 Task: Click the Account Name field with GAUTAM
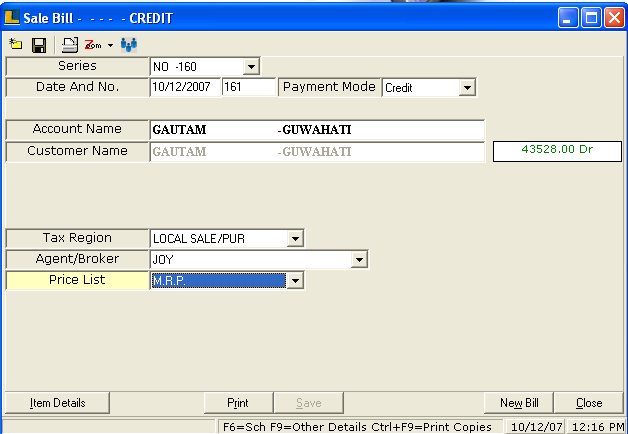pos(317,130)
